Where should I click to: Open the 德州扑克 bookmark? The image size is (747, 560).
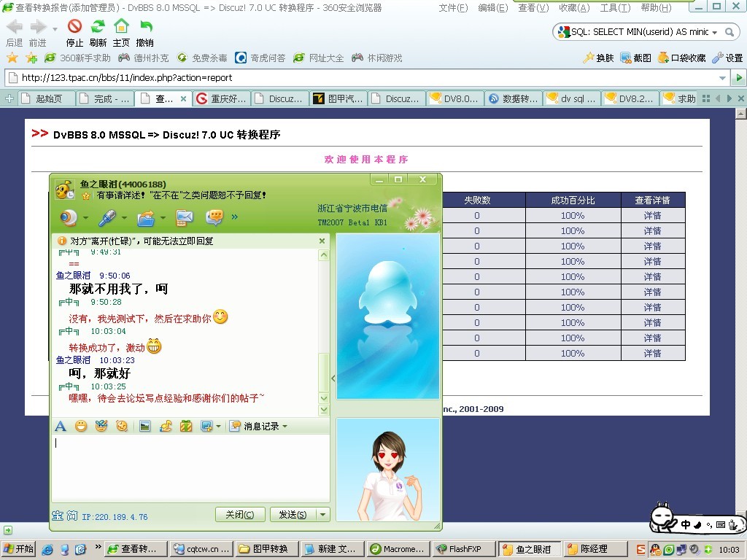coord(144,58)
